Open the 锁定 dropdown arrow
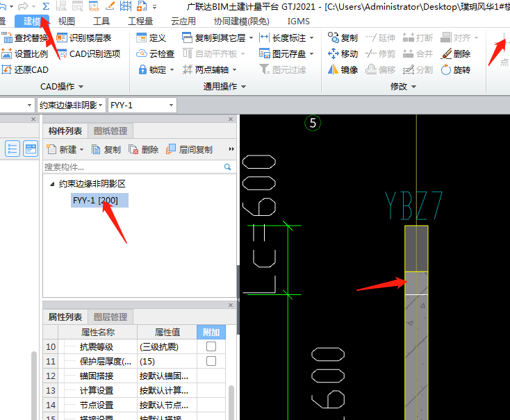510x420 pixels. (172, 70)
